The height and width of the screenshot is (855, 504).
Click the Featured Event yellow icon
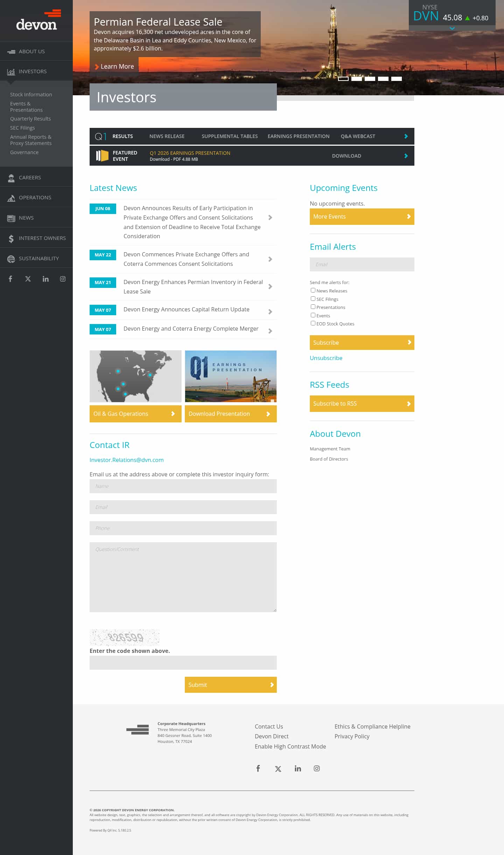(102, 156)
